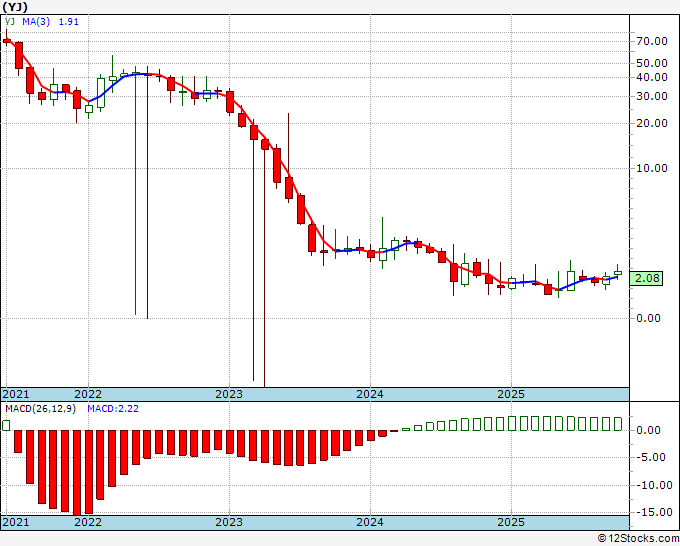
Task: Click the -10.00 MACD axis label
Action: pyautogui.click(x=654, y=485)
